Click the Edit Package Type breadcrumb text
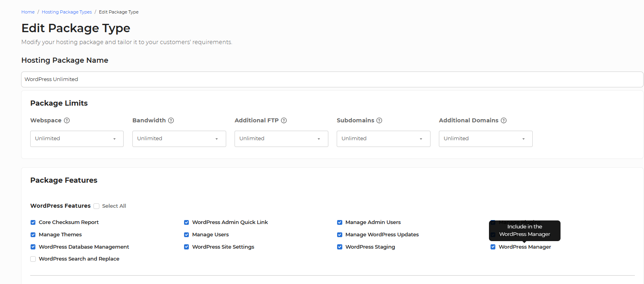644x284 pixels. [x=118, y=12]
